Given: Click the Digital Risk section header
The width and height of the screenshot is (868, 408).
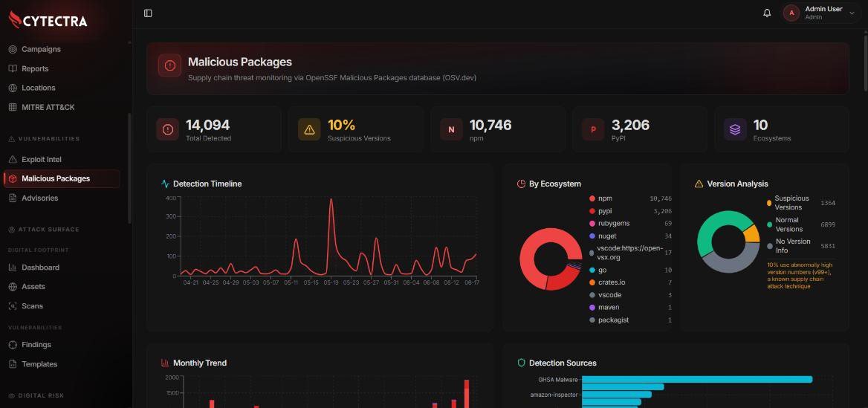Looking at the screenshot, I should click(36, 396).
